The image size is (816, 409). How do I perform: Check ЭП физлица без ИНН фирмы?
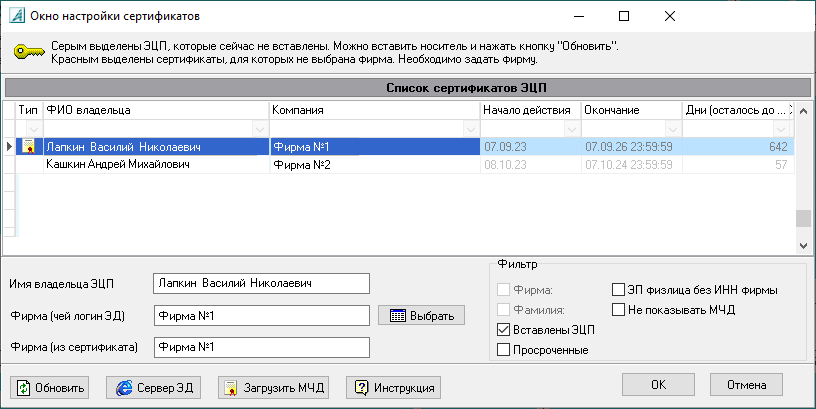618,290
